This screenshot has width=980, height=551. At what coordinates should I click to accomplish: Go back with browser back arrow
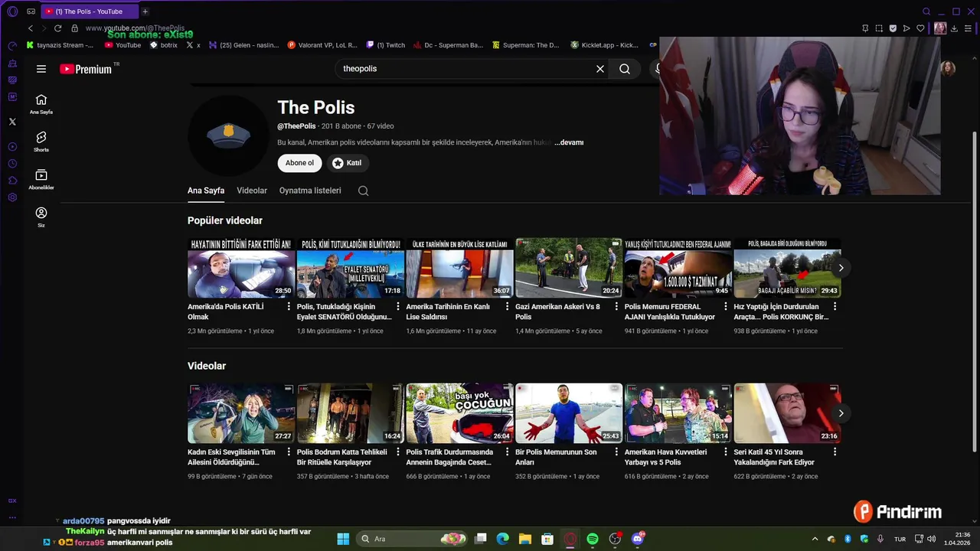(31, 28)
